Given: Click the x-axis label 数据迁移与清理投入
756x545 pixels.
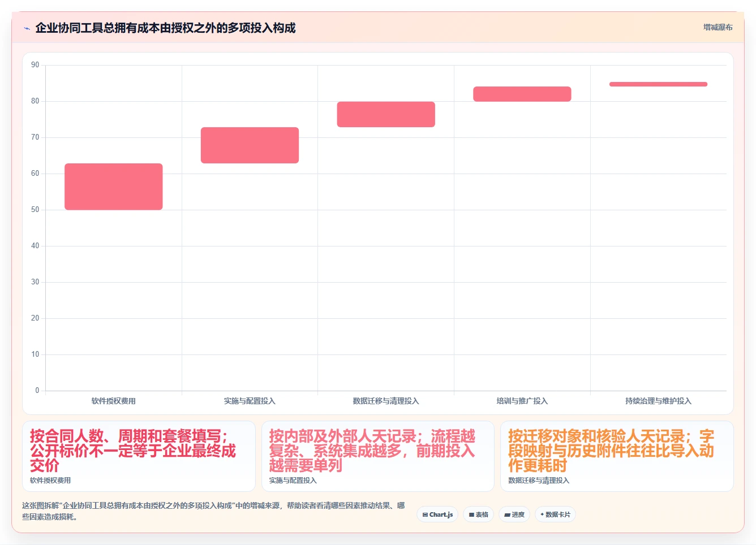Looking at the screenshot, I should click(386, 401).
